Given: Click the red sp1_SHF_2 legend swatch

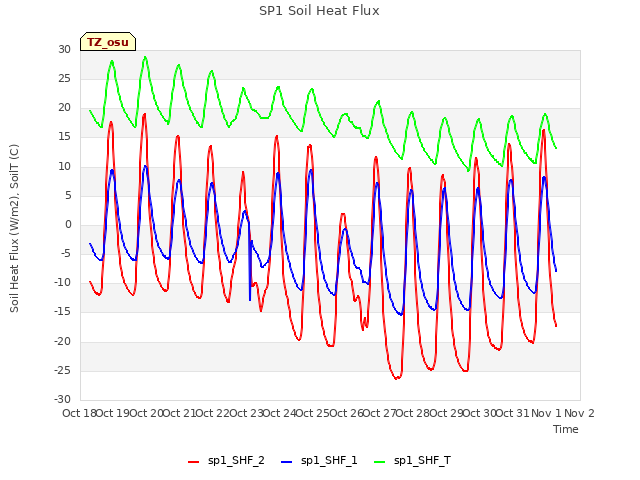Looking at the screenshot, I should (193, 462).
